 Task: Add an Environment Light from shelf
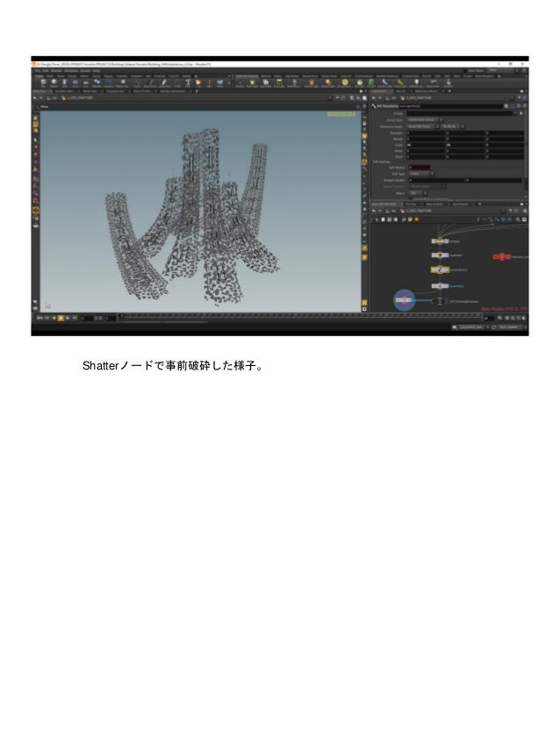345,83
